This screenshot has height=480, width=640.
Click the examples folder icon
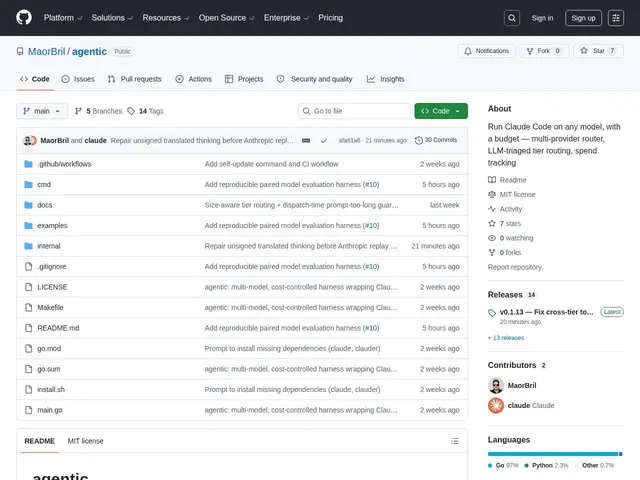tap(28, 225)
